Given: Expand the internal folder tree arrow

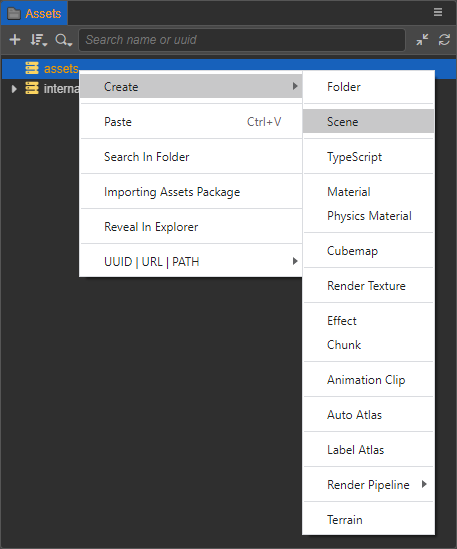Looking at the screenshot, I should coord(14,89).
